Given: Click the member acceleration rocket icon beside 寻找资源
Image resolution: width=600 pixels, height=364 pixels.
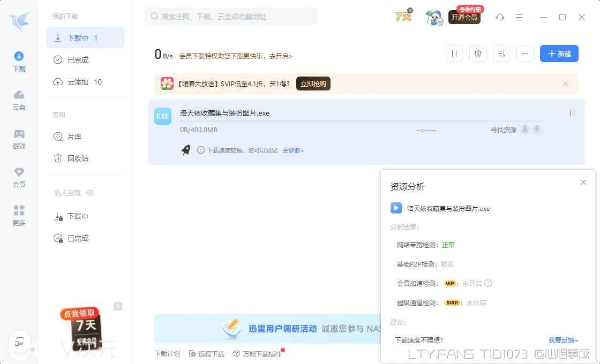Looking at the screenshot, I should tap(525, 130).
